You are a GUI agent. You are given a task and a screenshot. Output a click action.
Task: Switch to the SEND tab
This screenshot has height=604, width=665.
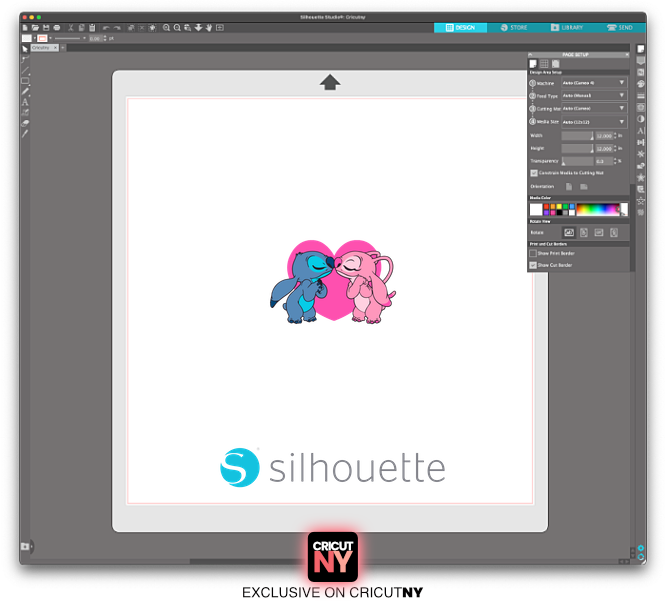tap(620, 28)
